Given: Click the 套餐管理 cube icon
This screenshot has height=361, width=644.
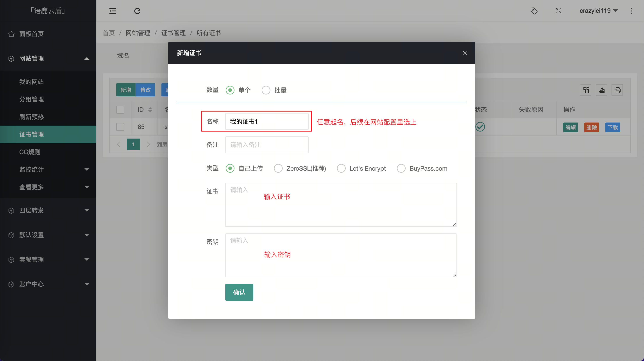Looking at the screenshot, I should point(11,260).
